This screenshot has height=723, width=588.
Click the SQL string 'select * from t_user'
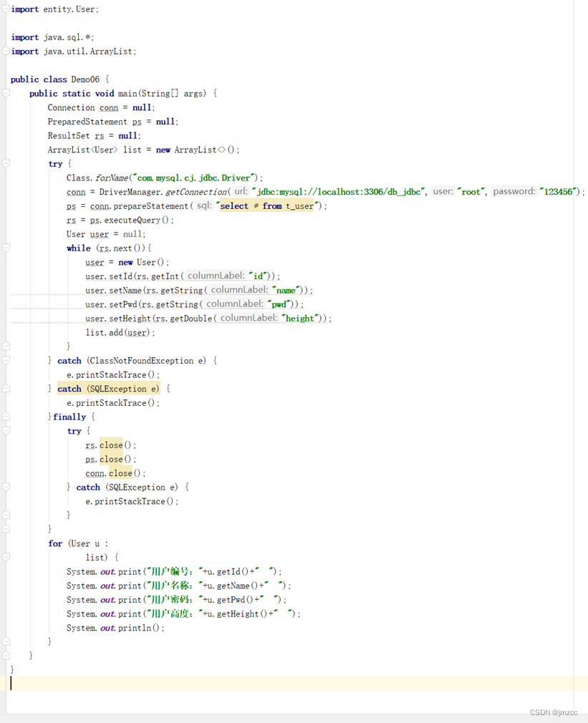[266, 206]
